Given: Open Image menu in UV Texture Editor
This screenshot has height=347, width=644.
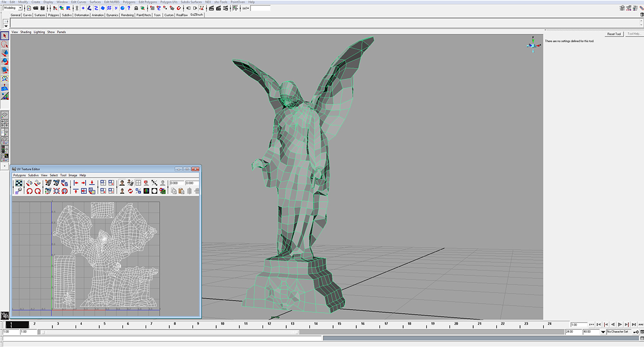Looking at the screenshot, I should pyautogui.click(x=73, y=175).
